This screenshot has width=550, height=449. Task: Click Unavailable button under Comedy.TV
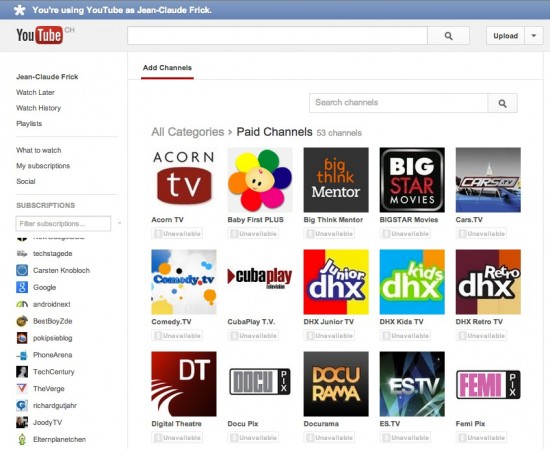pyautogui.click(x=177, y=336)
